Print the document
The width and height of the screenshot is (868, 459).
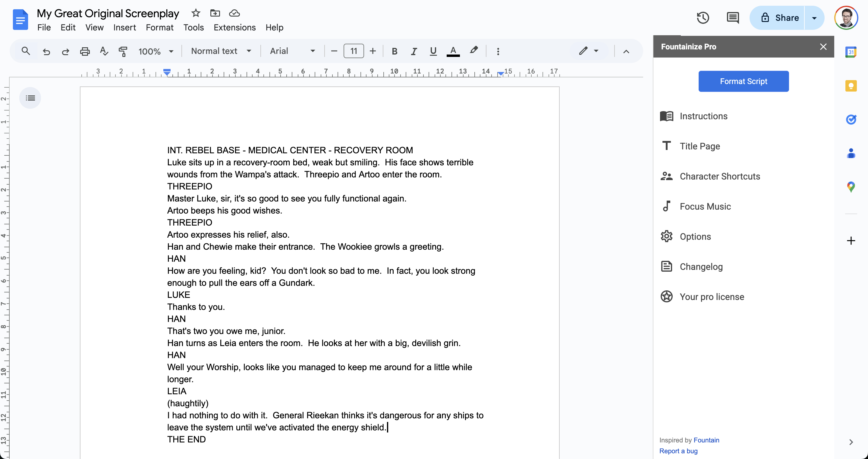pyautogui.click(x=85, y=51)
